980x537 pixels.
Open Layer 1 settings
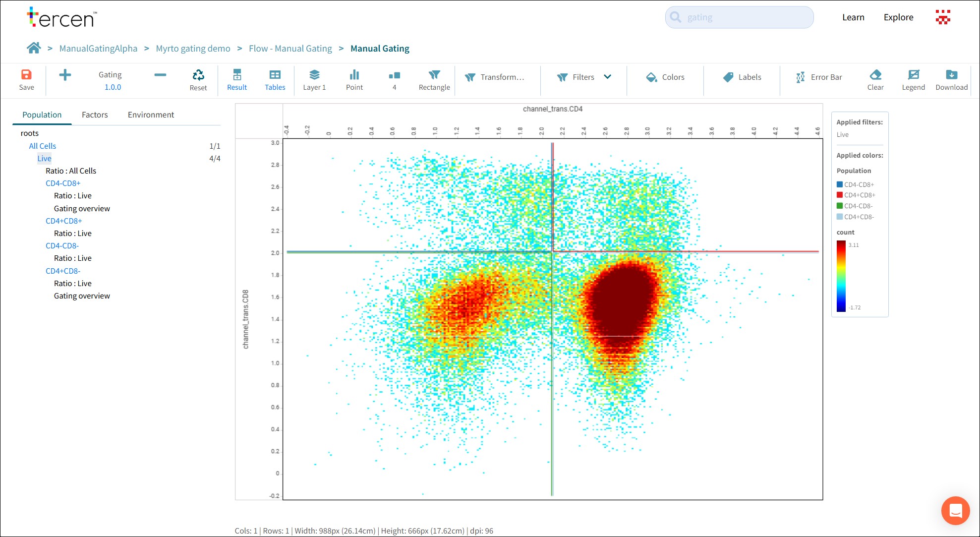pyautogui.click(x=314, y=80)
